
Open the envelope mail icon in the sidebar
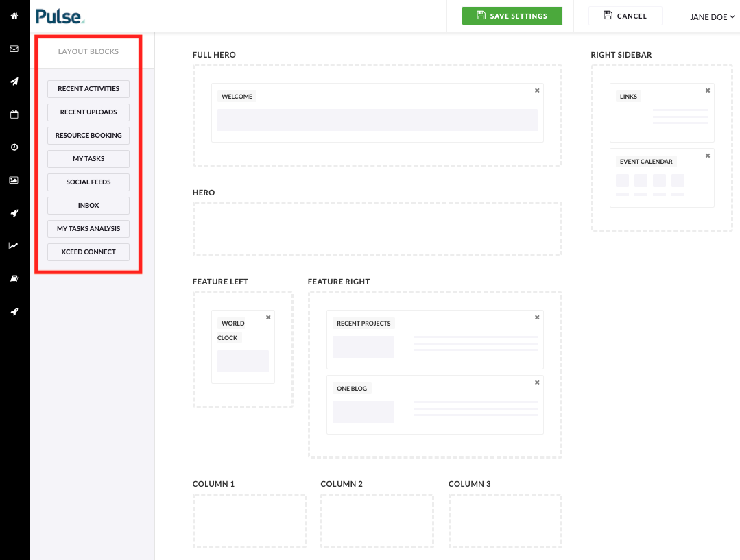pos(14,49)
